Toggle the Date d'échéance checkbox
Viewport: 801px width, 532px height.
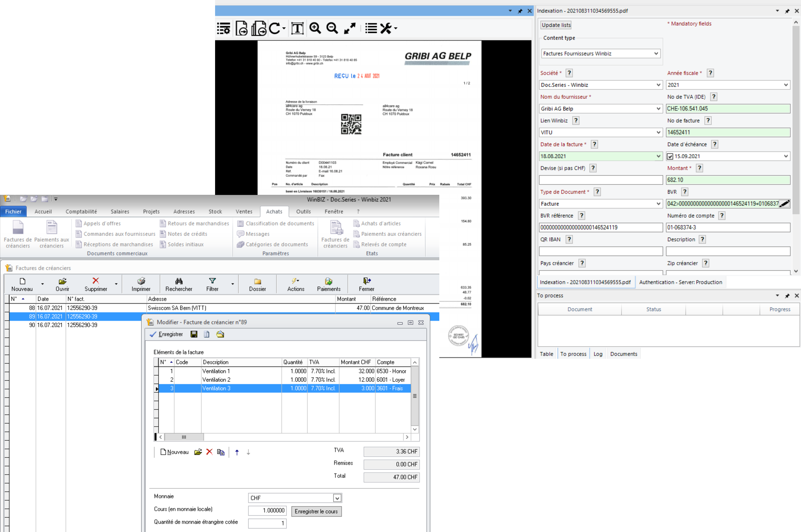670,156
